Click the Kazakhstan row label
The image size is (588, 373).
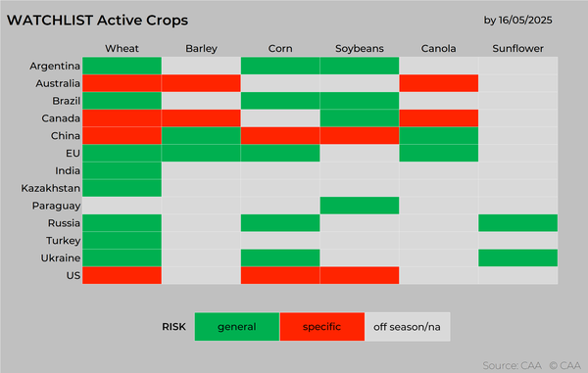51,188
